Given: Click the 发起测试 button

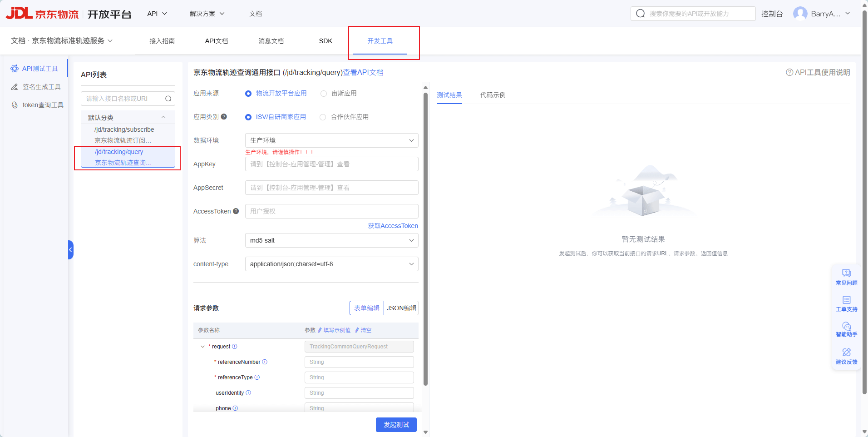Looking at the screenshot, I should pos(395,424).
